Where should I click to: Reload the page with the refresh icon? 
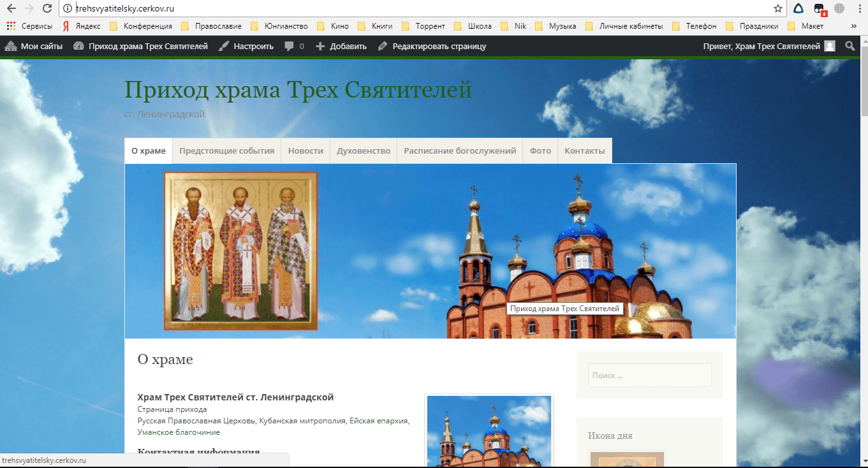[x=47, y=8]
